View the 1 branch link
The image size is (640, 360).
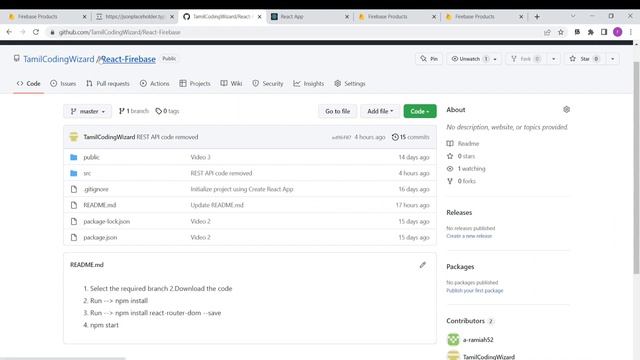coord(134,111)
